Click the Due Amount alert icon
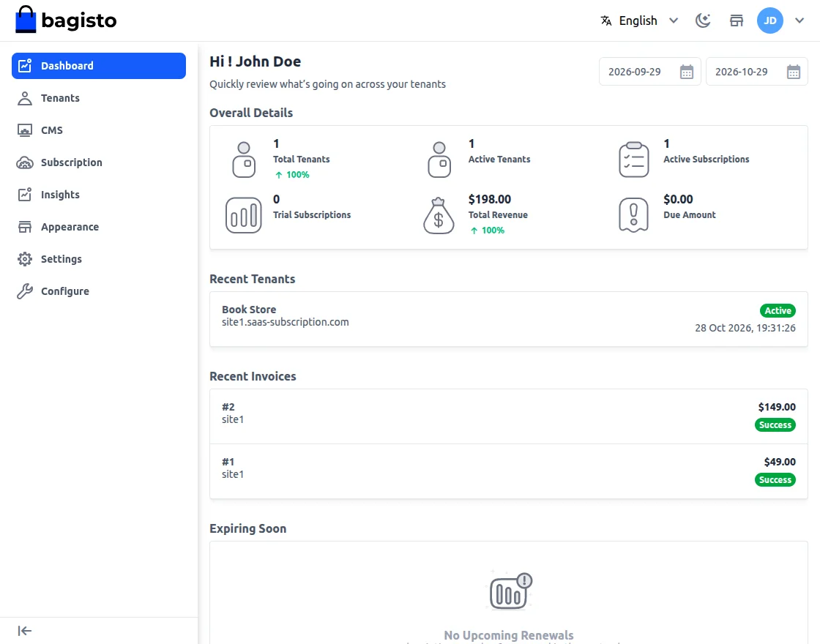The height and width of the screenshot is (644, 820). 634,215
